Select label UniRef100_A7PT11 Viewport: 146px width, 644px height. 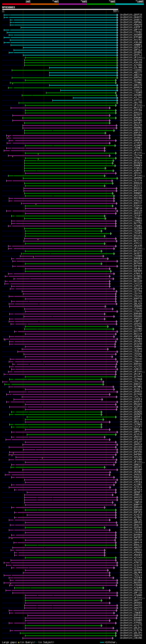point(131,100)
